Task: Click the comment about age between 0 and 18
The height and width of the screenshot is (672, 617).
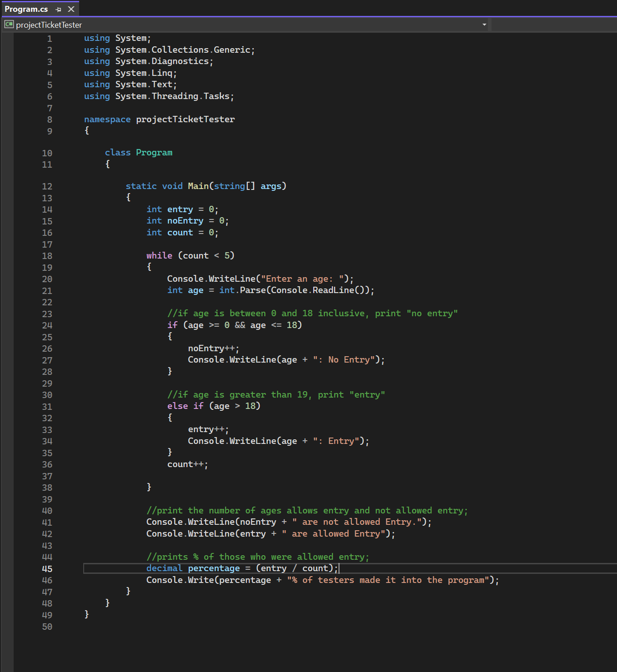Action: click(312, 314)
